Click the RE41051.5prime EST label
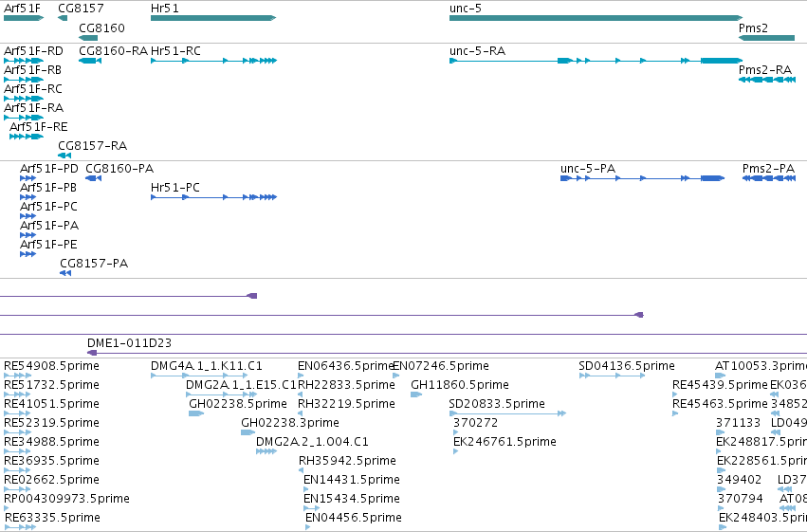Screen dimensions: 807x532 click(51, 404)
